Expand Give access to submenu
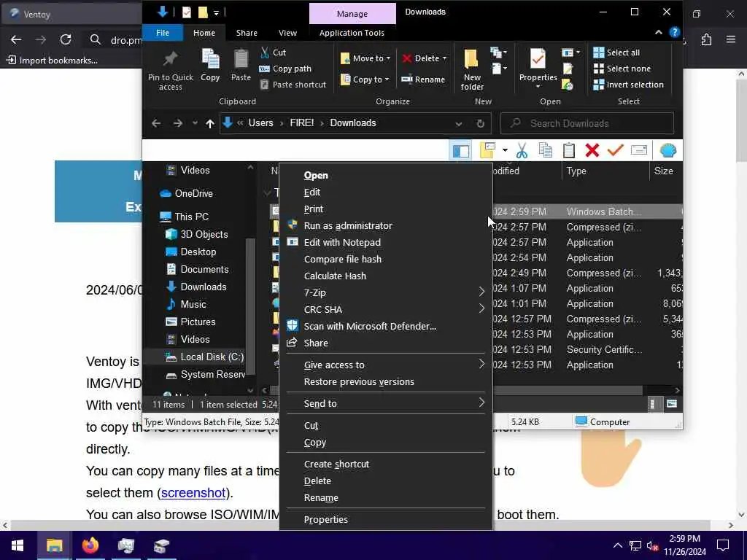Image resolution: width=747 pixels, height=560 pixels. pos(386,365)
